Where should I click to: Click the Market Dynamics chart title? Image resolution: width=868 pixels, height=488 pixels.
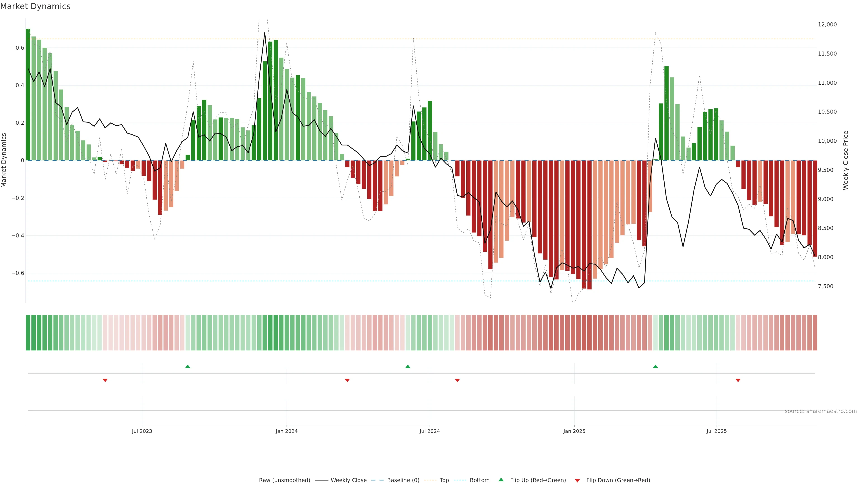coord(35,6)
